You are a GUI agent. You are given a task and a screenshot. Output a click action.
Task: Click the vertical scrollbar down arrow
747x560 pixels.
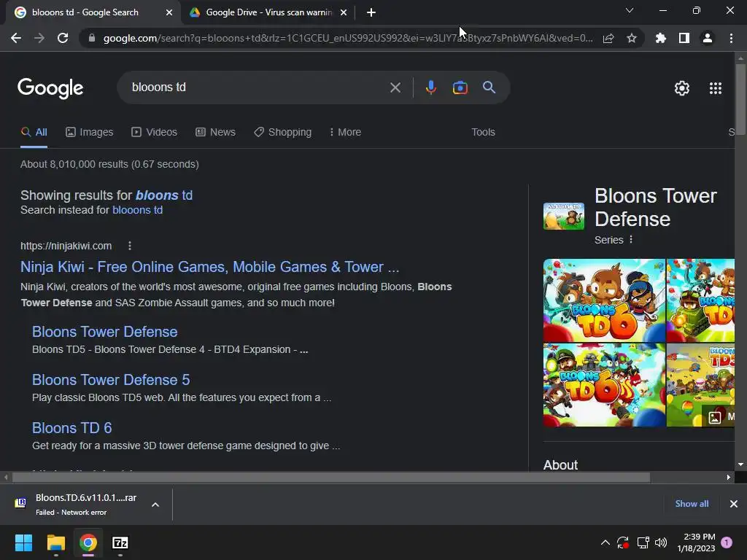click(x=740, y=464)
